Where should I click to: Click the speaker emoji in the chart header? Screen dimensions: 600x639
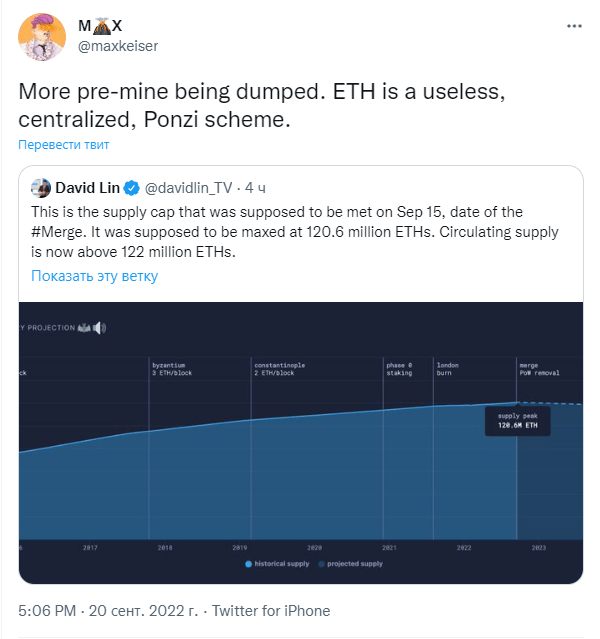pyautogui.click(x=99, y=328)
